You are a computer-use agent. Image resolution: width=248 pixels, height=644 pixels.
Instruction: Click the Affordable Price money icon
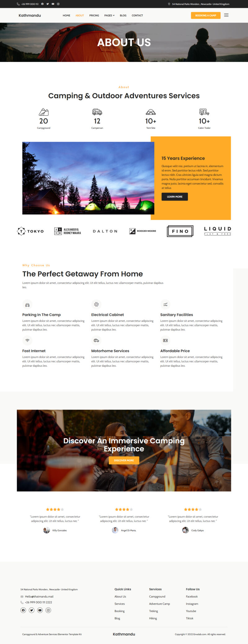(x=165, y=340)
